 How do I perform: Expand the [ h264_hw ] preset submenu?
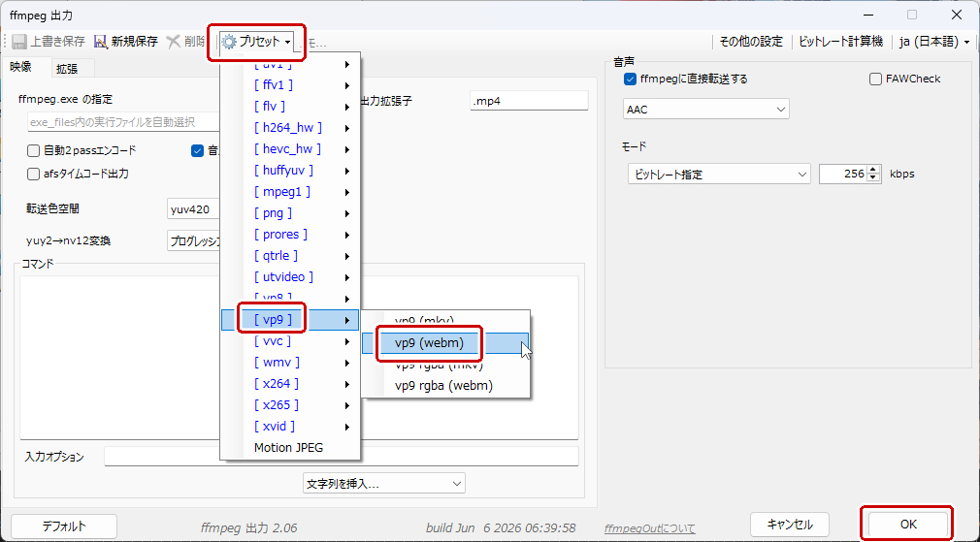click(290, 128)
